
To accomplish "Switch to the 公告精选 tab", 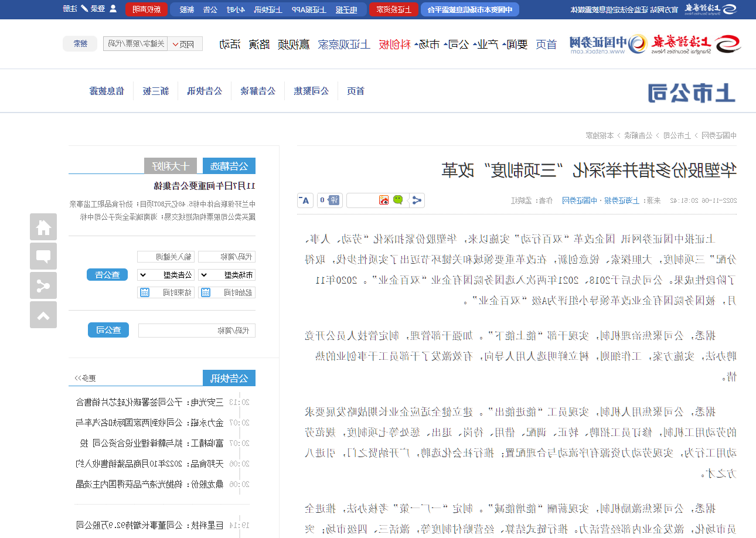I will tap(229, 166).
